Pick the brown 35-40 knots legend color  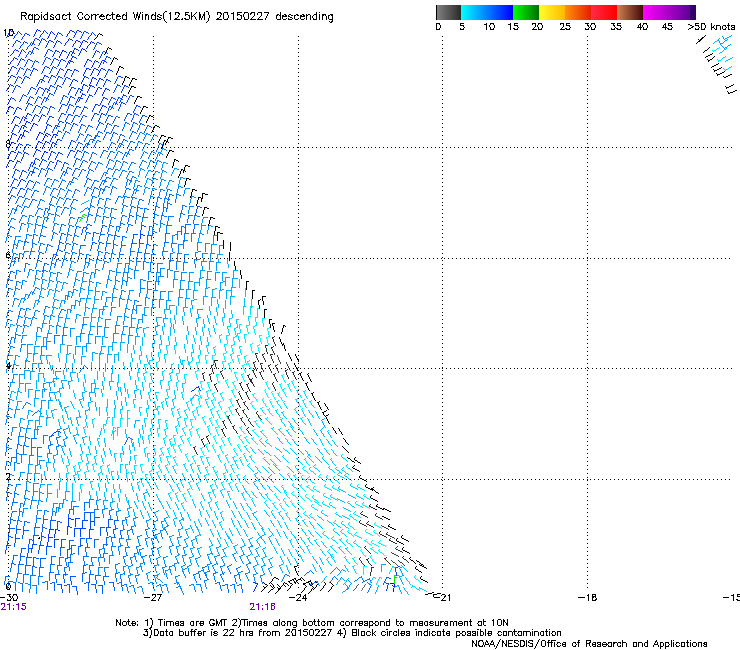point(630,12)
